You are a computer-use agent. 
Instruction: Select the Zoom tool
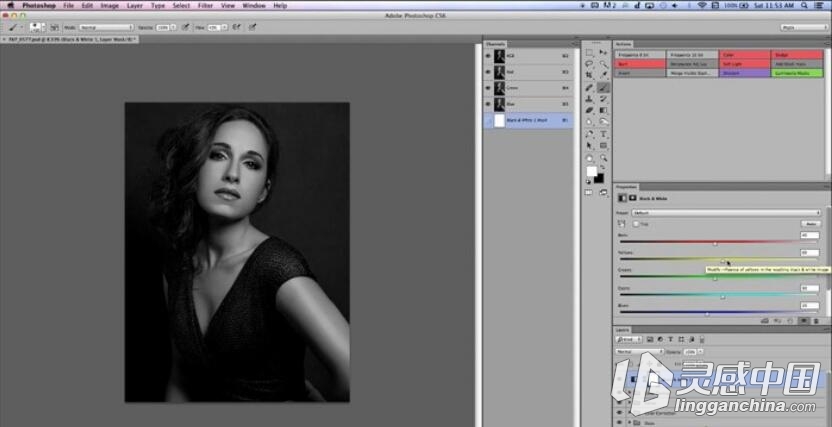(x=603, y=158)
